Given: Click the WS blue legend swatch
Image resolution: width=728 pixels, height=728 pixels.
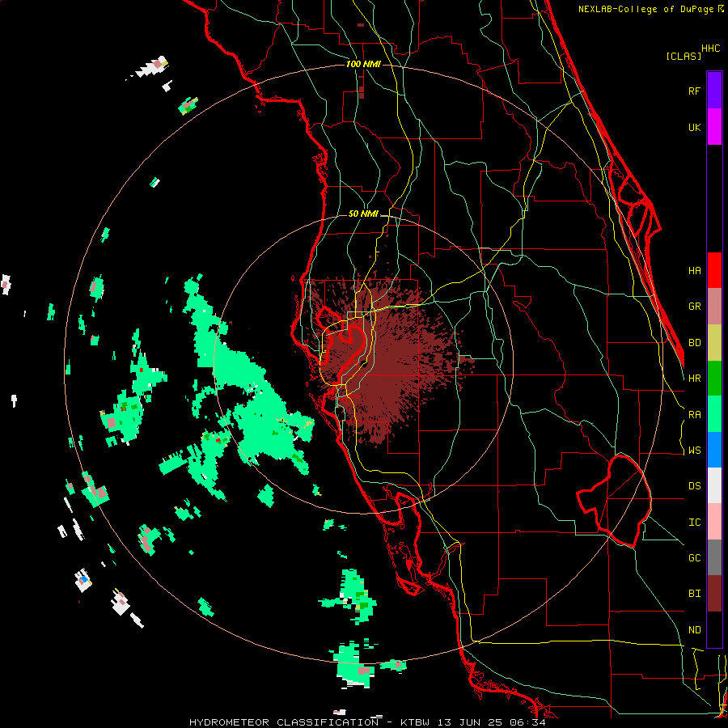Looking at the screenshot, I should (x=714, y=450).
